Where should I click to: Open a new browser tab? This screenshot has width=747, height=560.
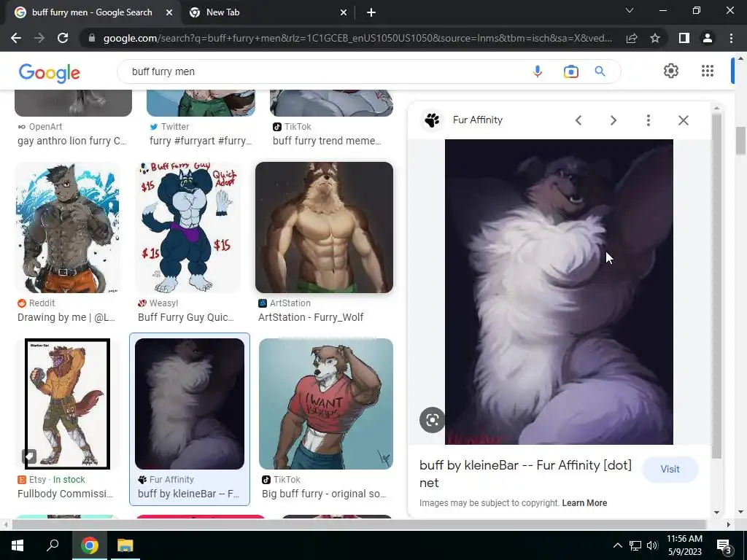[371, 12]
